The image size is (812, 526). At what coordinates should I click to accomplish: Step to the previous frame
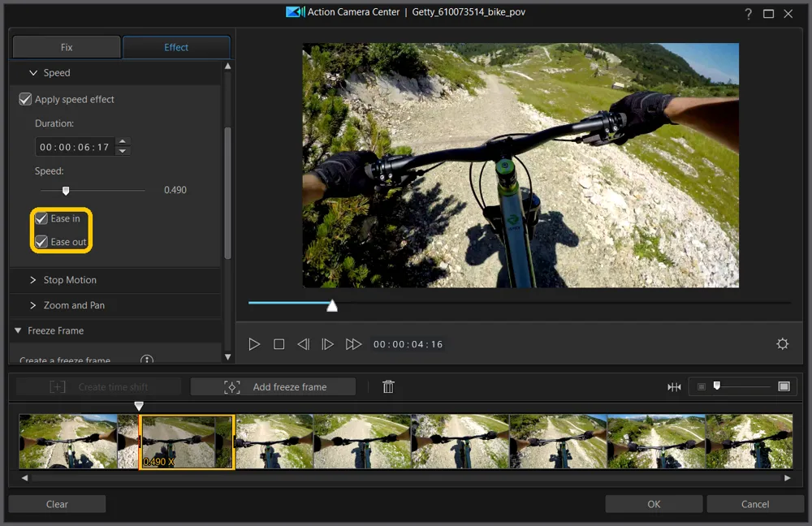[304, 344]
